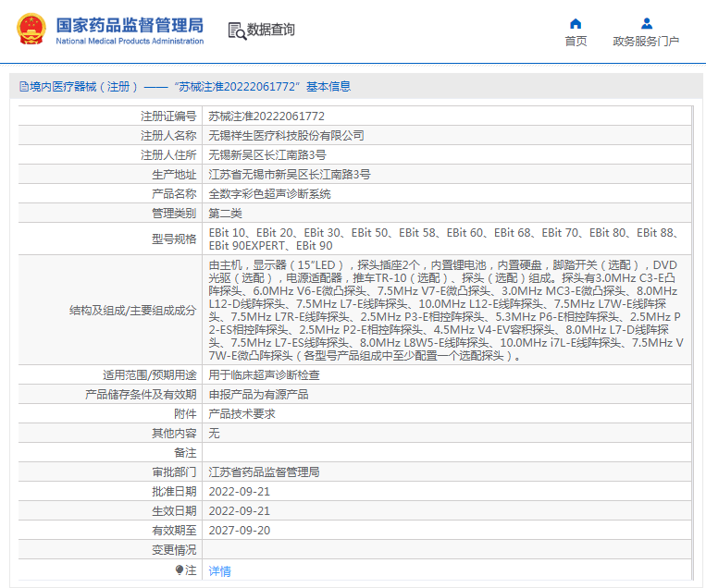Click the 型号规格 label
706x588 pixels.
pos(174,239)
